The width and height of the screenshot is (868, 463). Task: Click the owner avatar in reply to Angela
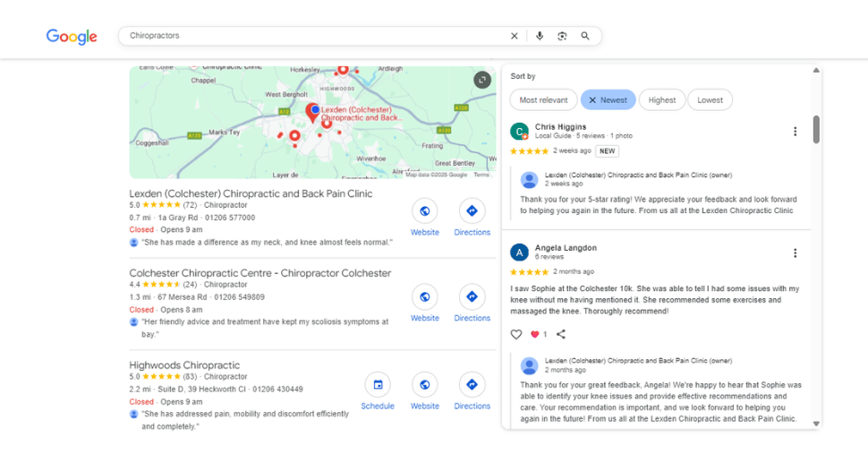[529, 365]
